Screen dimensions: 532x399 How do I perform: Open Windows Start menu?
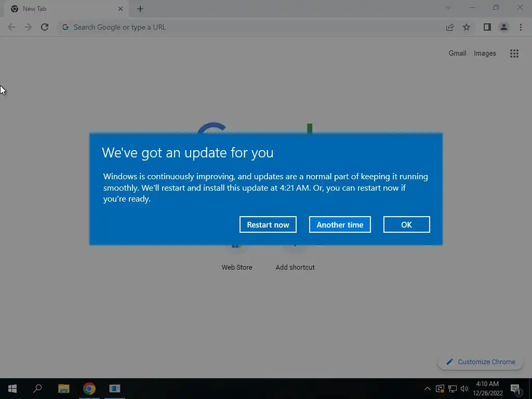point(12,389)
